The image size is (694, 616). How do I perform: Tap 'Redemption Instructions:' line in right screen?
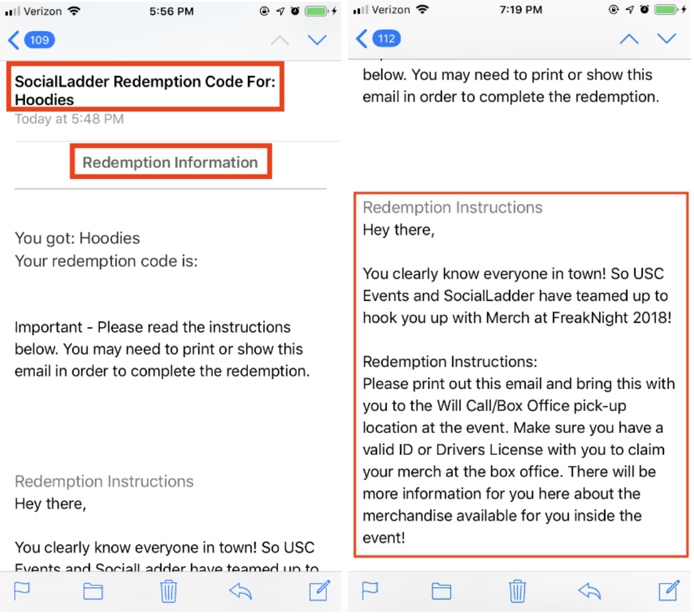[x=450, y=361]
